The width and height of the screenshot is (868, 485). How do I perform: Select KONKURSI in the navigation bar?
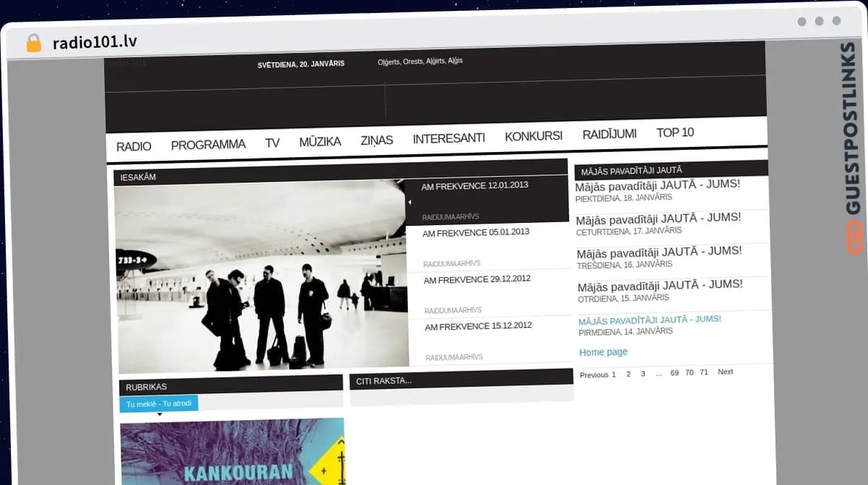(x=533, y=137)
